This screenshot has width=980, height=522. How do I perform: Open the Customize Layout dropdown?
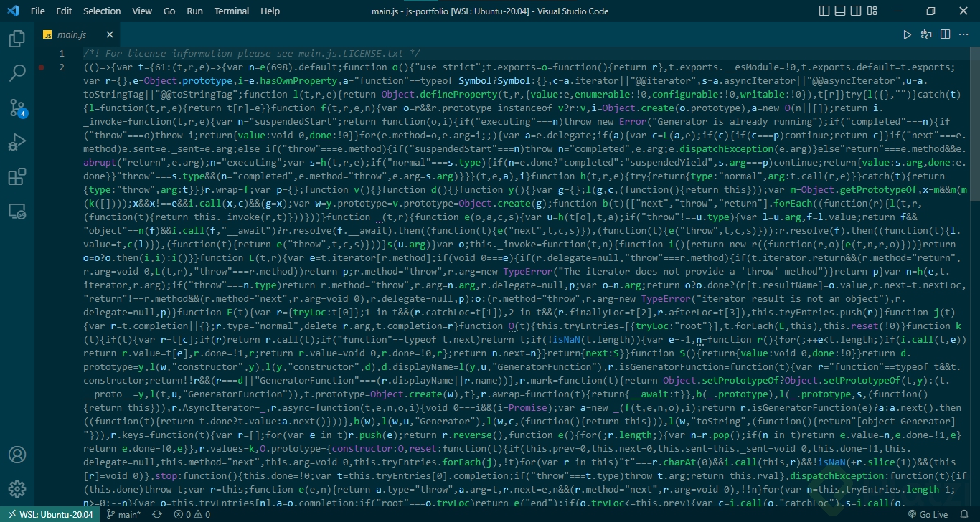click(872, 11)
